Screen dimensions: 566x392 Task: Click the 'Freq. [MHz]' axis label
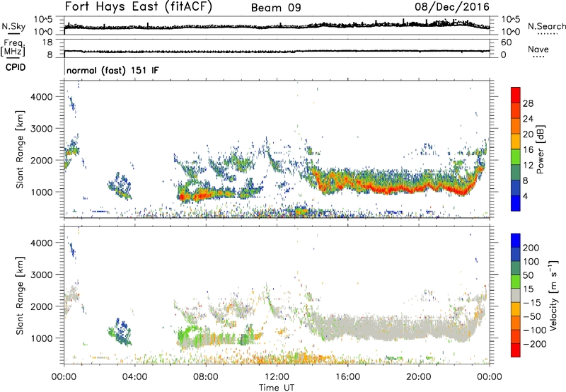13,48
